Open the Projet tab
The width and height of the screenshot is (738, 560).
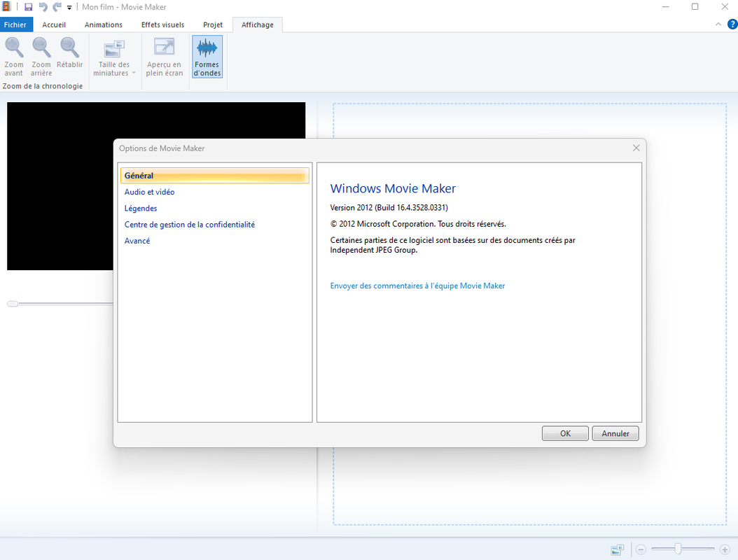pos(213,25)
